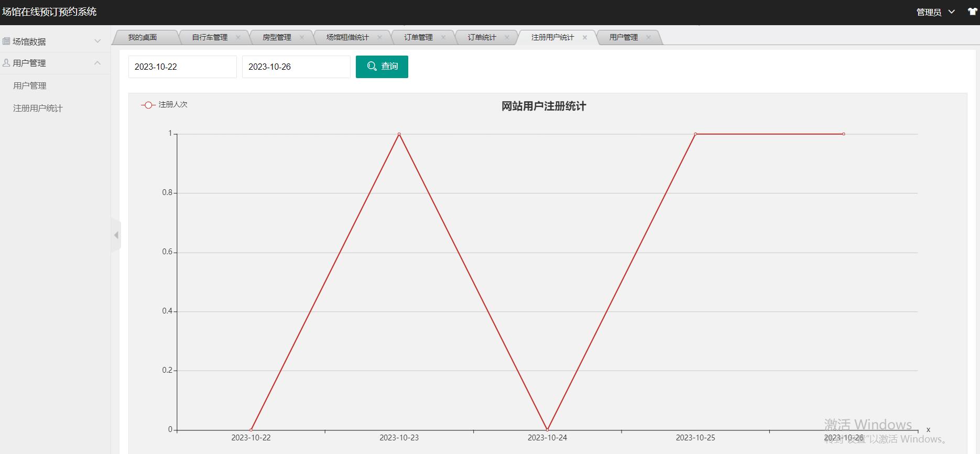The image size is (980, 454).
Task: Click the x-axis label 2023-10-24
Action: [547, 438]
